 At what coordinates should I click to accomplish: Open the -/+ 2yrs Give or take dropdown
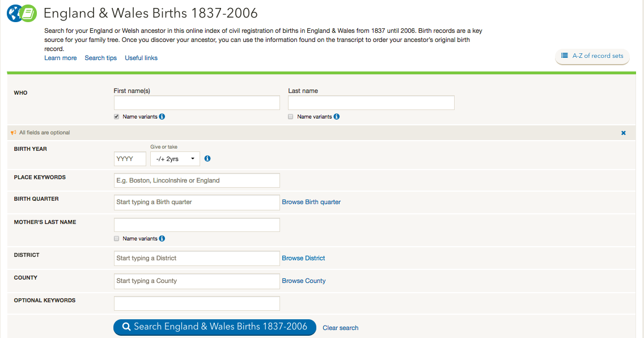coord(175,158)
